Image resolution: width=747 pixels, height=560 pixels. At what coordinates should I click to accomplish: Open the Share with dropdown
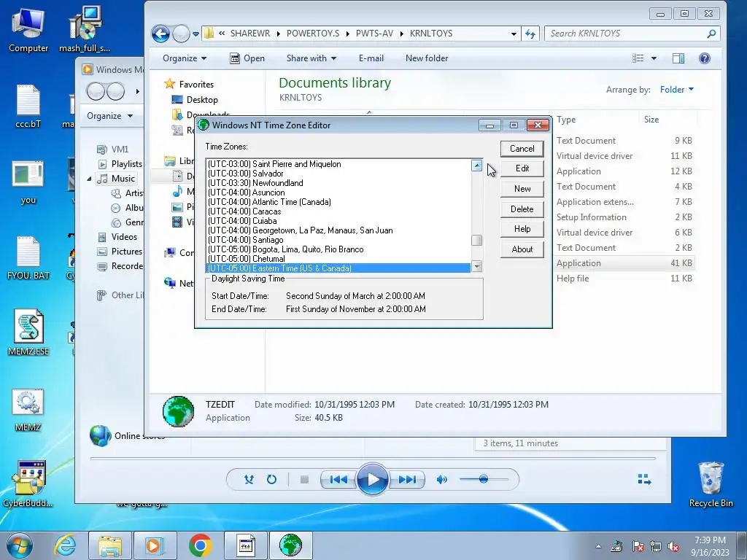pyautogui.click(x=311, y=58)
